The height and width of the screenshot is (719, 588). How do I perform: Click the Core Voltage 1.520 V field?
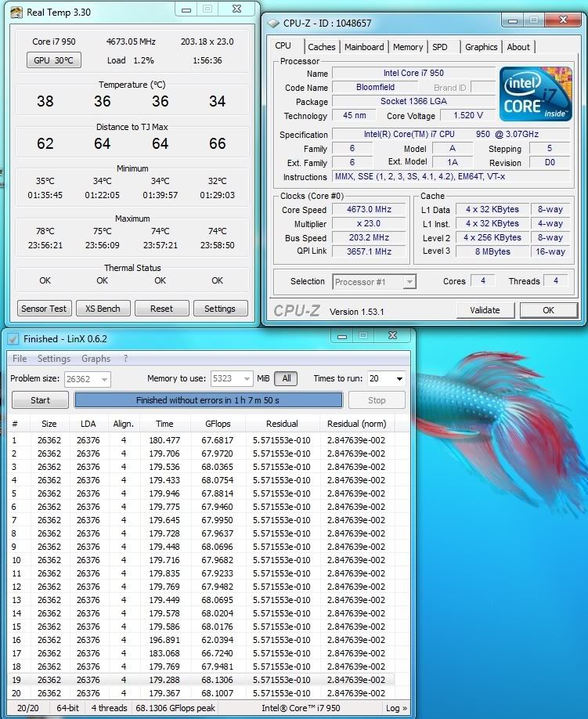click(x=468, y=116)
